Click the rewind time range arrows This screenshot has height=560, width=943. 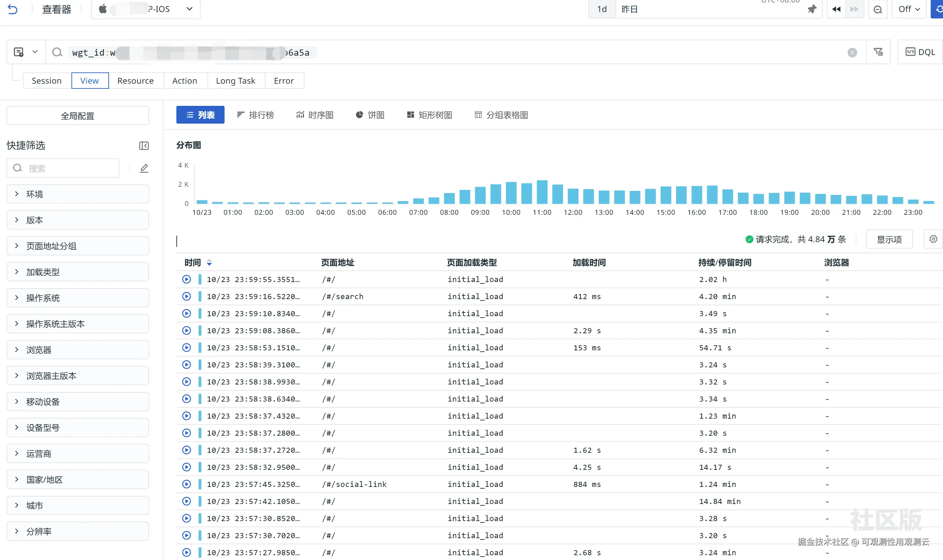click(x=836, y=9)
